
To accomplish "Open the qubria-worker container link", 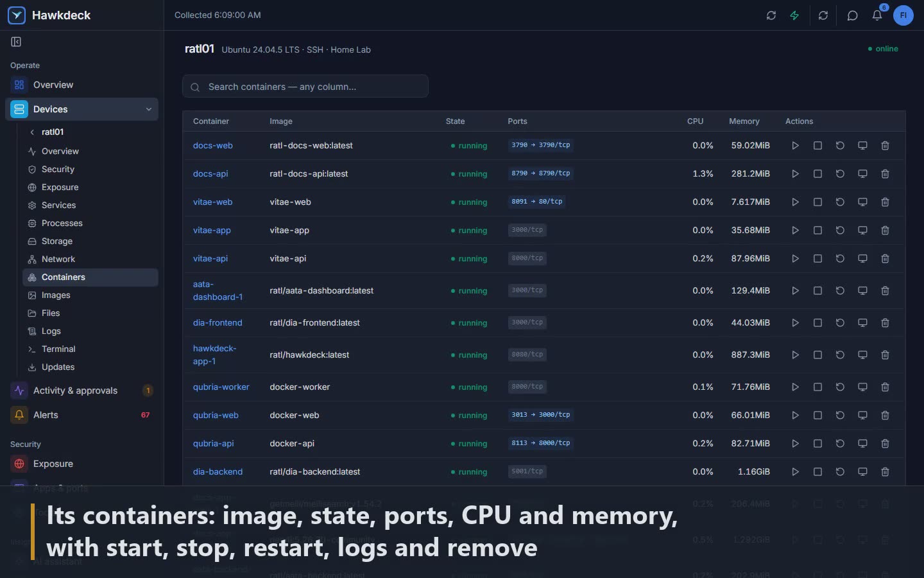I will pos(221,387).
